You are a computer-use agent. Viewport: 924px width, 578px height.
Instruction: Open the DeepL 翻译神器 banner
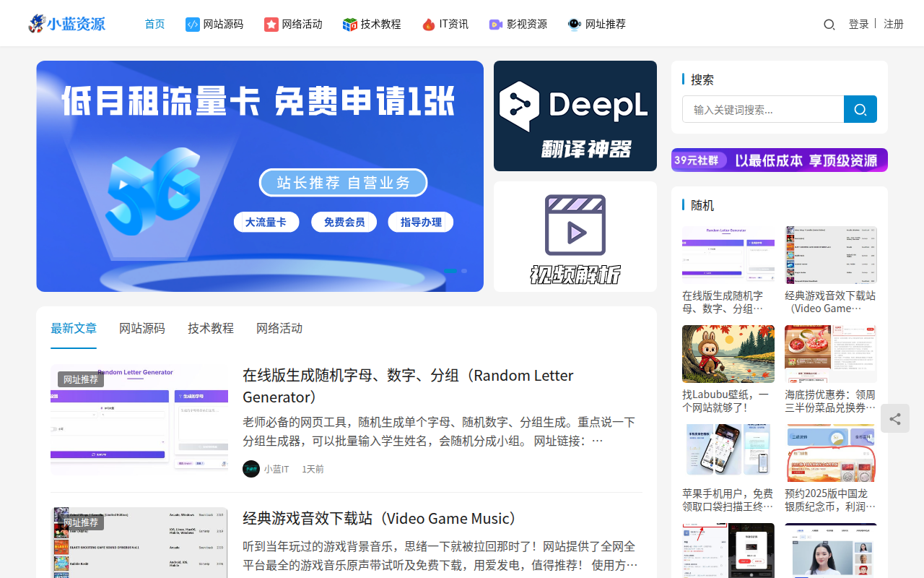click(575, 116)
